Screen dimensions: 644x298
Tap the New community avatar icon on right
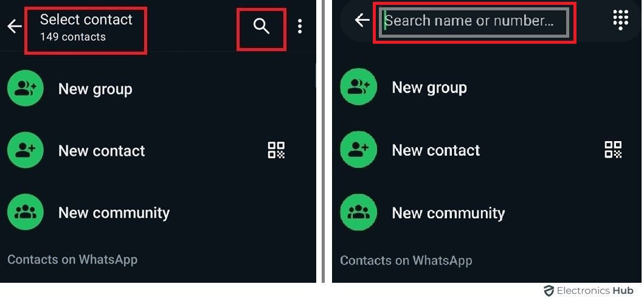click(359, 212)
